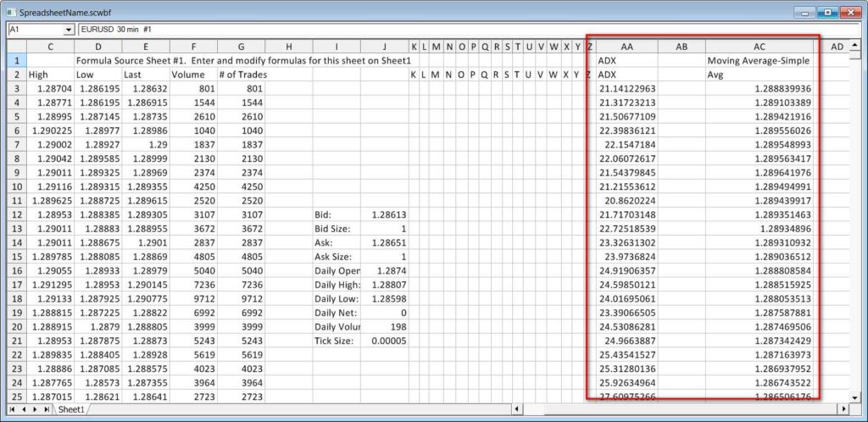Click the 'ADX' cell in row 1
This screenshot has width=868, height=422.
(626, 60)
